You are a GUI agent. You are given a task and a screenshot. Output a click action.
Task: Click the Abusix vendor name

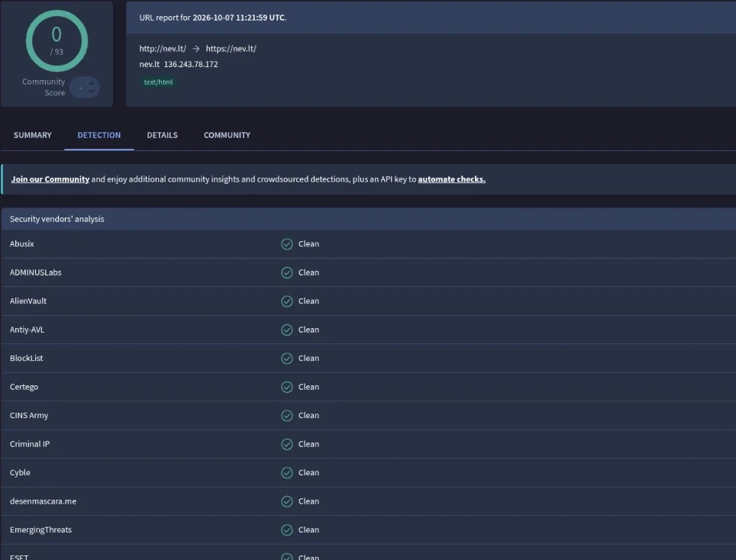[22, 244]
